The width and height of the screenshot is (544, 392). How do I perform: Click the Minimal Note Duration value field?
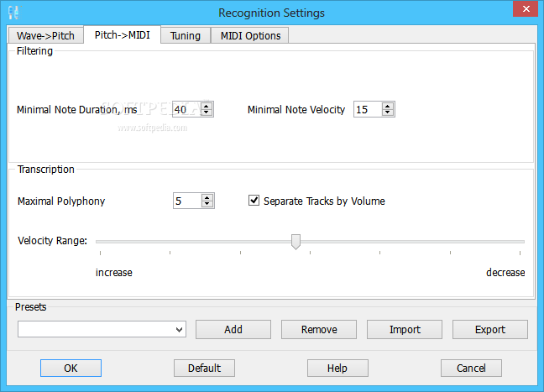coord(187,109)
